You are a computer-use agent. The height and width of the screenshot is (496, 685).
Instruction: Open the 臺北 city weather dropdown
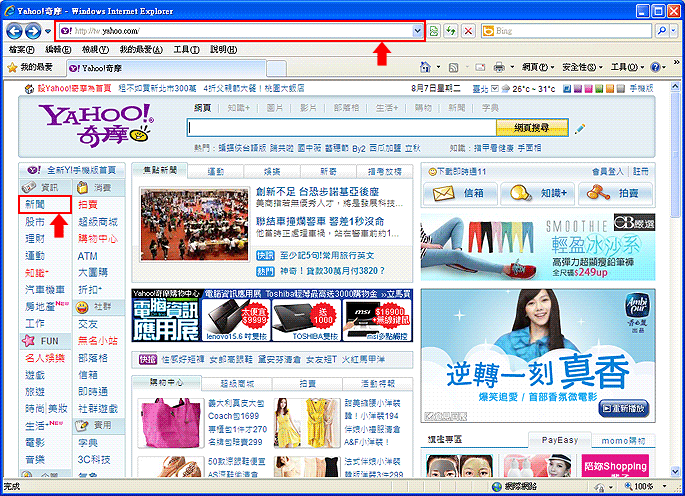pyautogui.click(x=495, y=89)
